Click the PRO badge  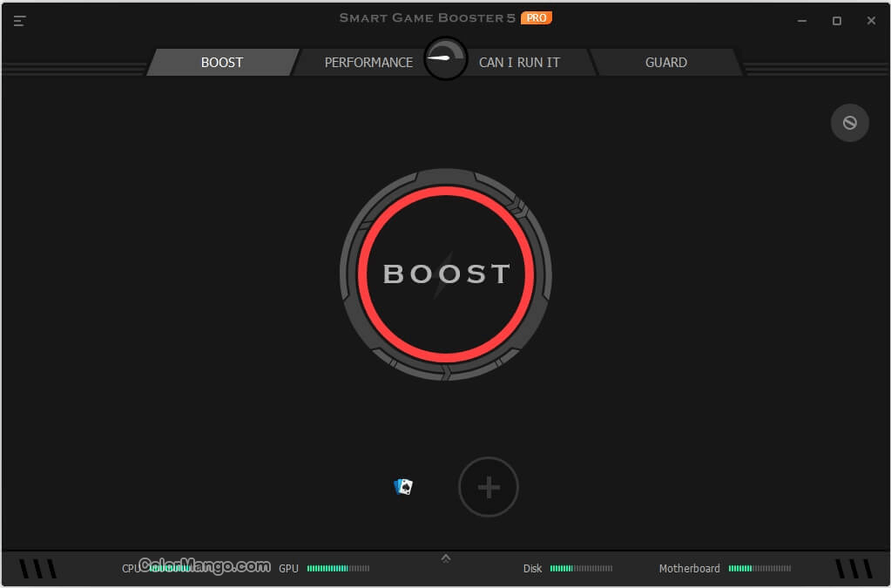[x=537, y=18]
